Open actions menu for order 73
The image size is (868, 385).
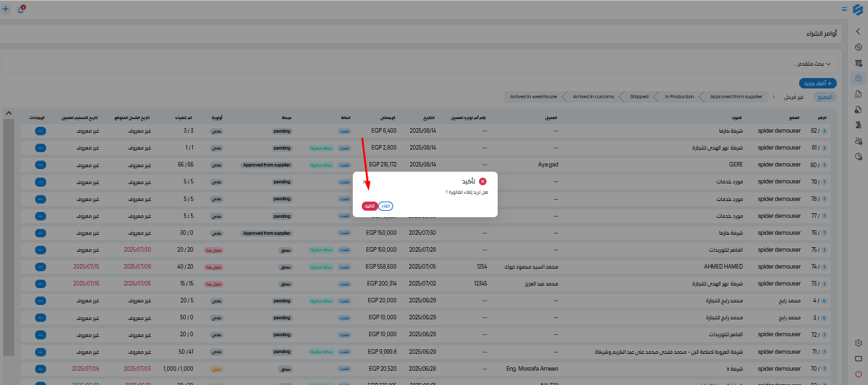coord(40,284)
